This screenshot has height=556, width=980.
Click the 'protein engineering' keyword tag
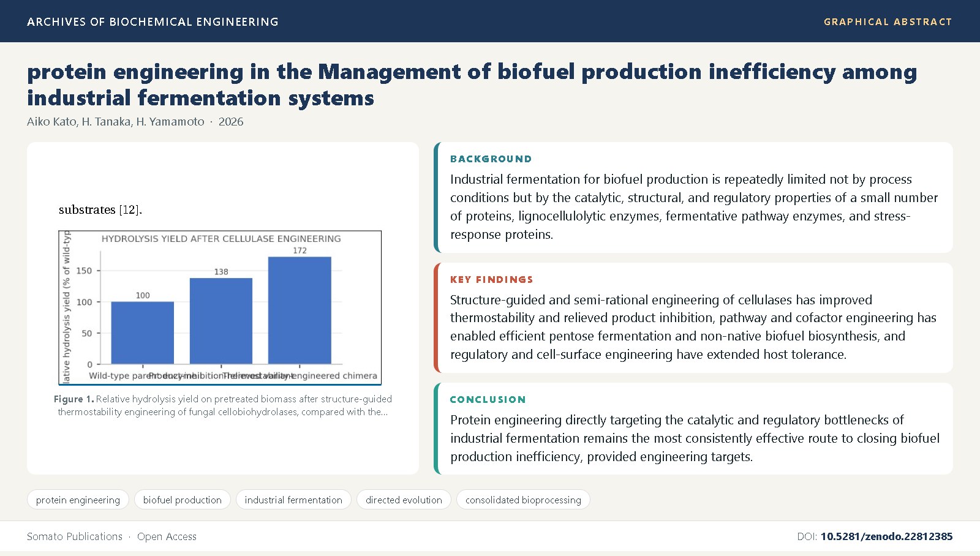tap(78, 500)
